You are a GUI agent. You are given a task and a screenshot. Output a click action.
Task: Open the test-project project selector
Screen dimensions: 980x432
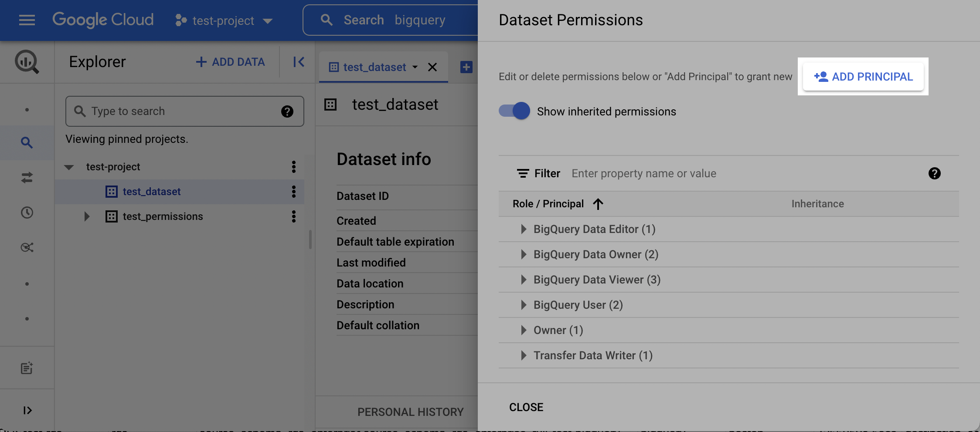[224, 20]
